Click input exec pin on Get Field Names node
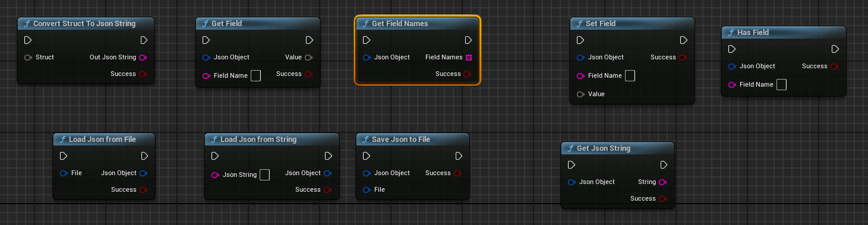Image resolution: width=868 pixels, height=225 pixels. click(x=367, y=40)
